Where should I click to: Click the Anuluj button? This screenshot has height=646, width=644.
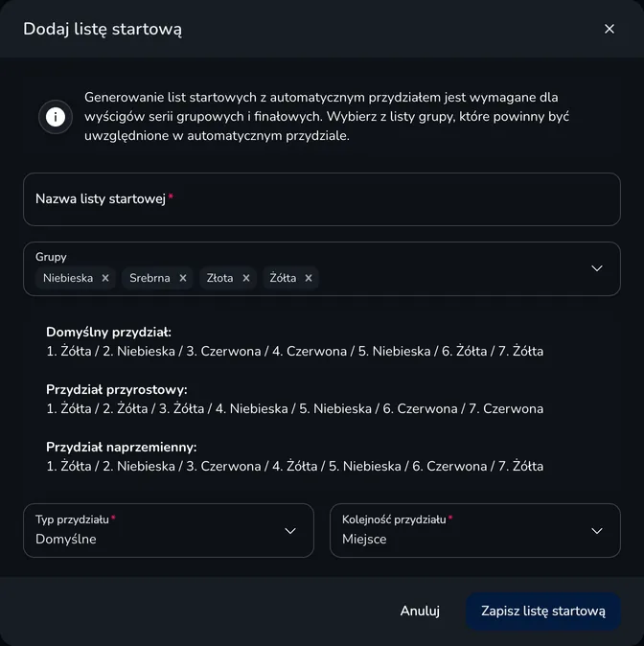420,611
